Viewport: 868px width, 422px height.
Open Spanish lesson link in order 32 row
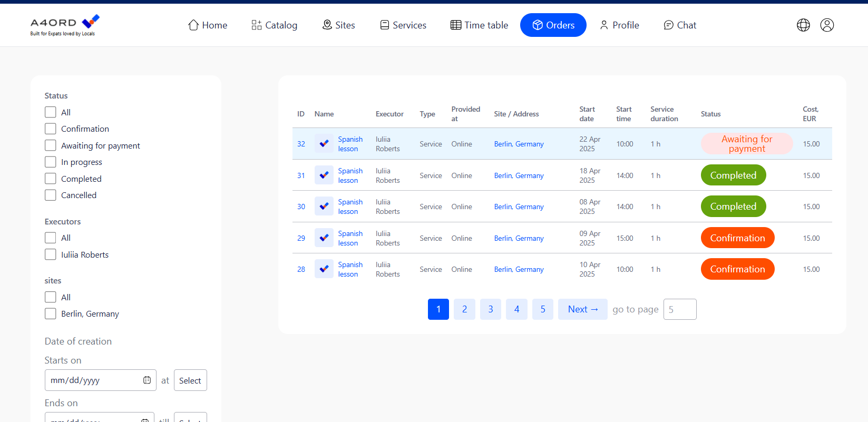tap(350, 144)
